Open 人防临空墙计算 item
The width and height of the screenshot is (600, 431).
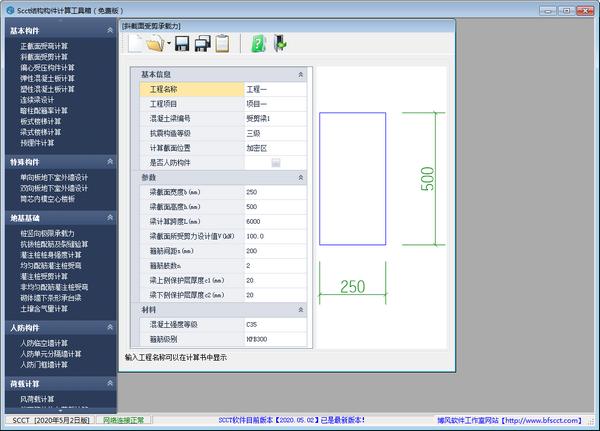point(44,343)
